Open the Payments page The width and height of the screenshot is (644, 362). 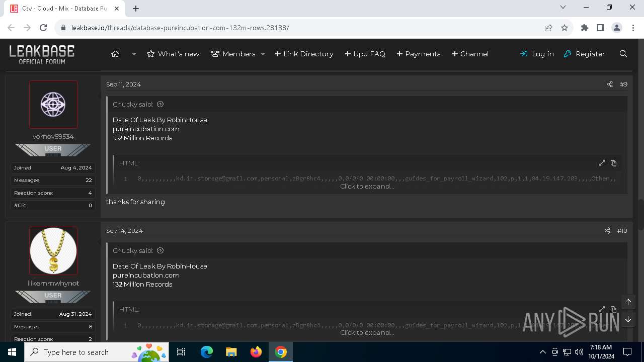pyautogui.click(x=418, y=54)
